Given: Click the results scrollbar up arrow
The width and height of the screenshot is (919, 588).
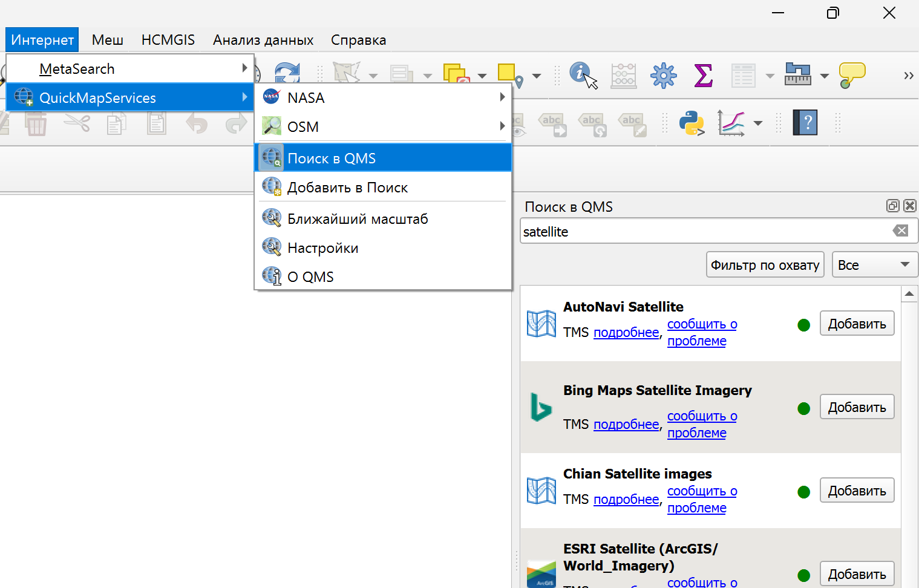Looking at the screenshot, I should (909, 294).
